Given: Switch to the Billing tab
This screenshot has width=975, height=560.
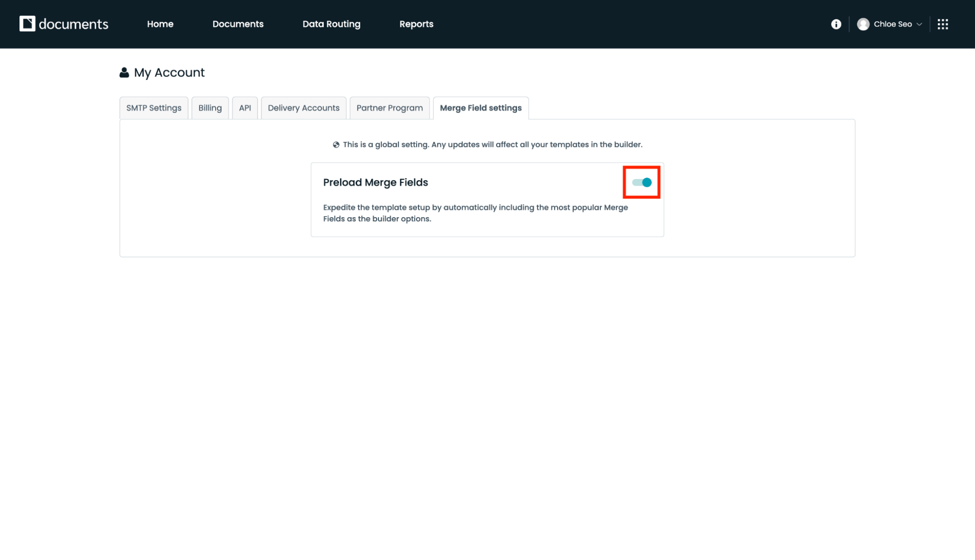Looking at the screenshot, I should (210, 108).
